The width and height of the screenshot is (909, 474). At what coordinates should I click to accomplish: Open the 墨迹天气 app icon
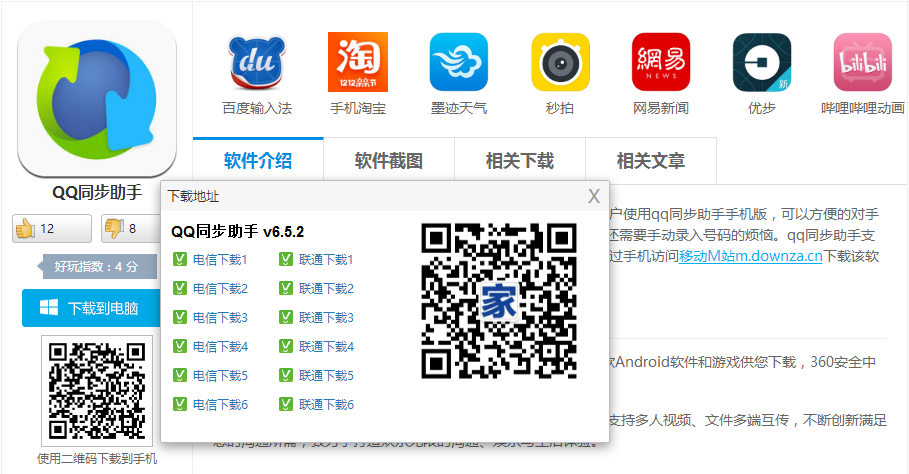[459, 62]
